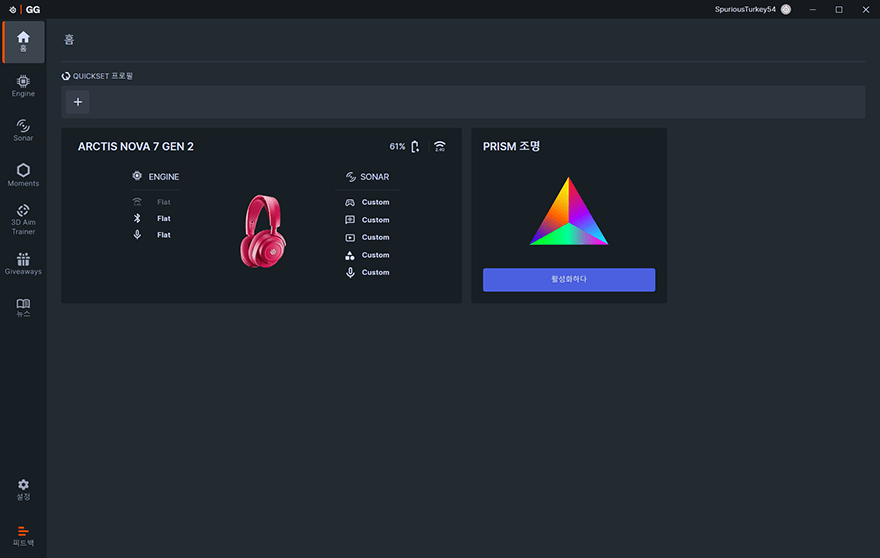Click the Media play icon in Sonar
The height and width of the screenshot is (558, 880).
click(x=350, y=237)
